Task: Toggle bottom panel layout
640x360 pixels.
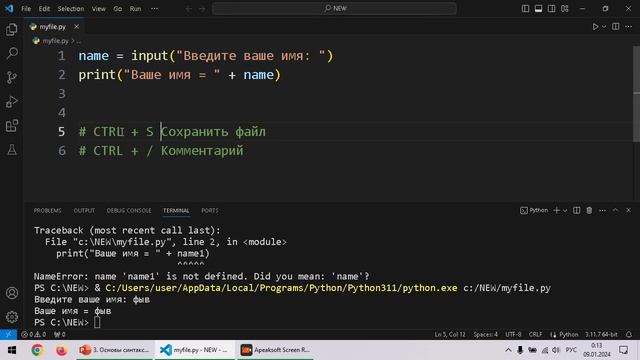Action: [x=538, y=8]
